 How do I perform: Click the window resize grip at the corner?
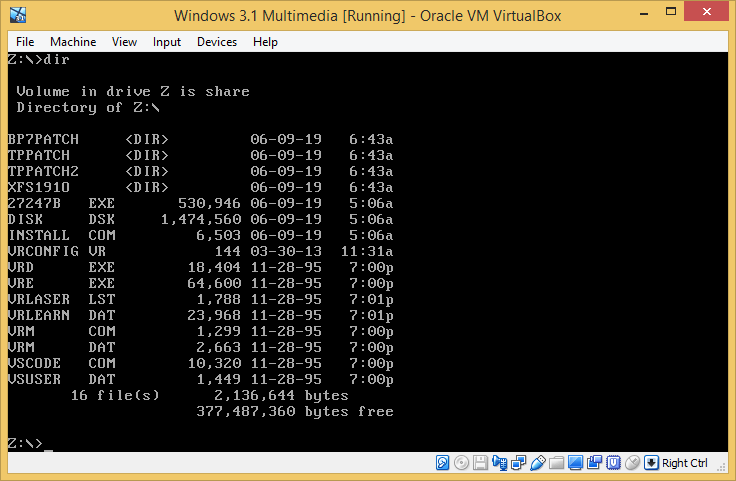pos(722,466)
